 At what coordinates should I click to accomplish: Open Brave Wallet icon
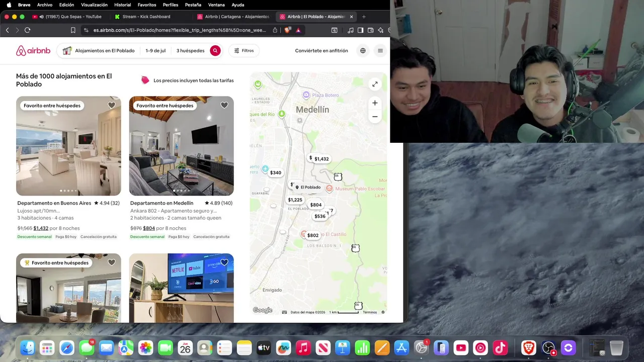[370, 30]
